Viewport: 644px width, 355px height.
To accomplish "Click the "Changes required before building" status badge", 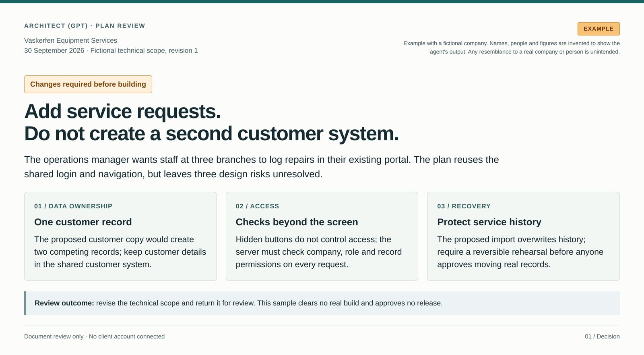I will (88, 84).
